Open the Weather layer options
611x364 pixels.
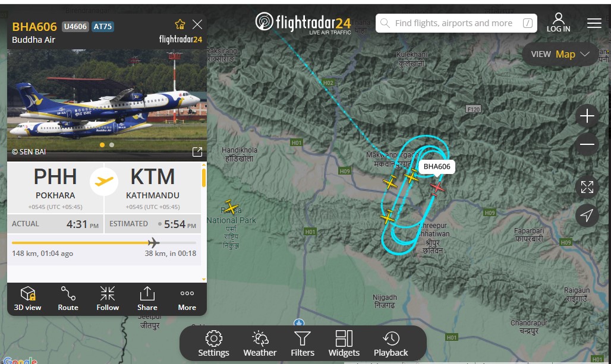click(260, 343)
